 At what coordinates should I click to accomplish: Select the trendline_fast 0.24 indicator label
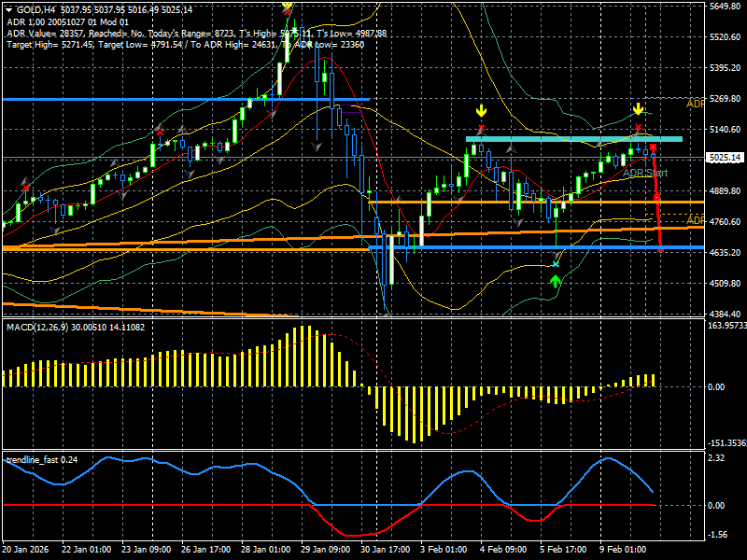(42, 459)
